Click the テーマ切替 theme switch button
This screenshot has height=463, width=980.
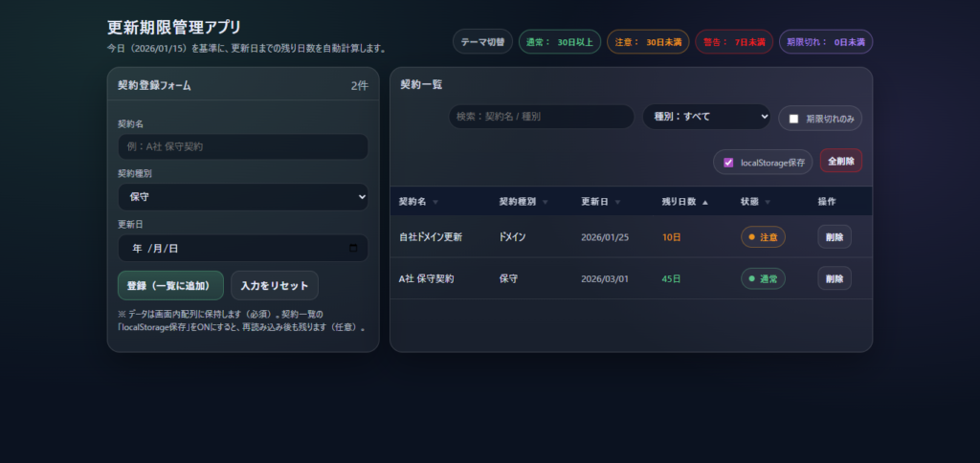(x=482, y=42)
